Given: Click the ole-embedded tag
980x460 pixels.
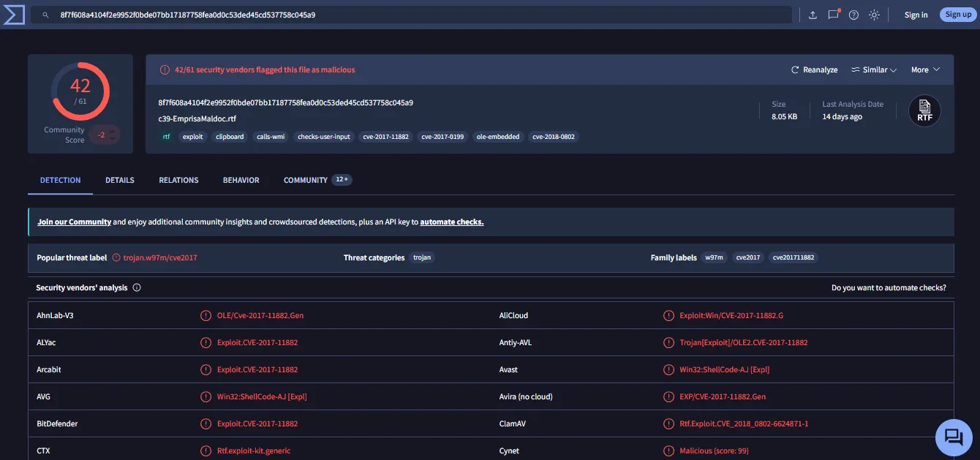Looking at the screenshot, I should pos(498,137).
